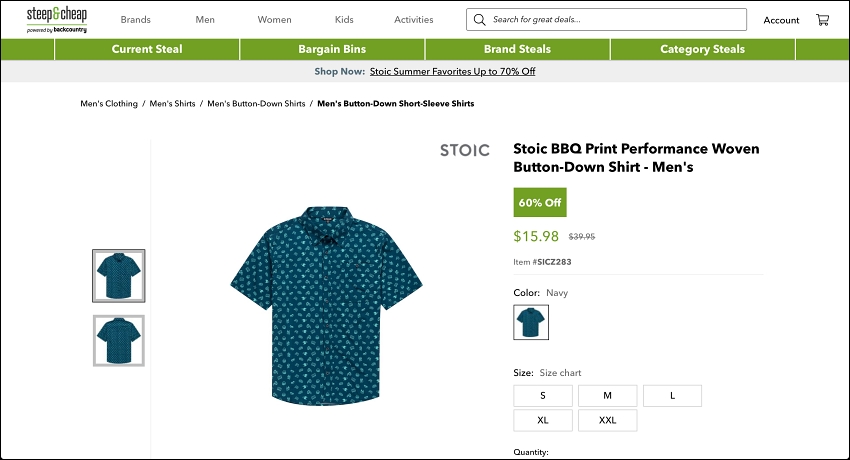The image size is (850, 460).
Task: Open the Brands menu
Action: coord(136,20)
